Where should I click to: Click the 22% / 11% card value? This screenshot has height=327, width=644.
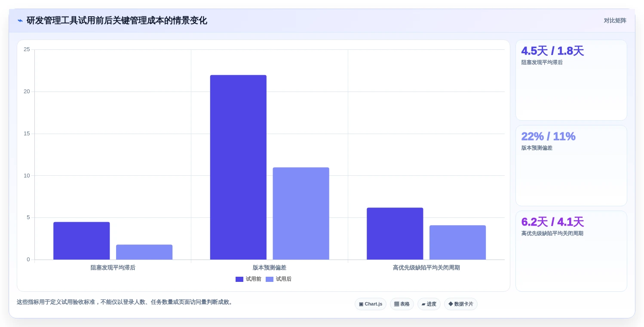[548, 136]
